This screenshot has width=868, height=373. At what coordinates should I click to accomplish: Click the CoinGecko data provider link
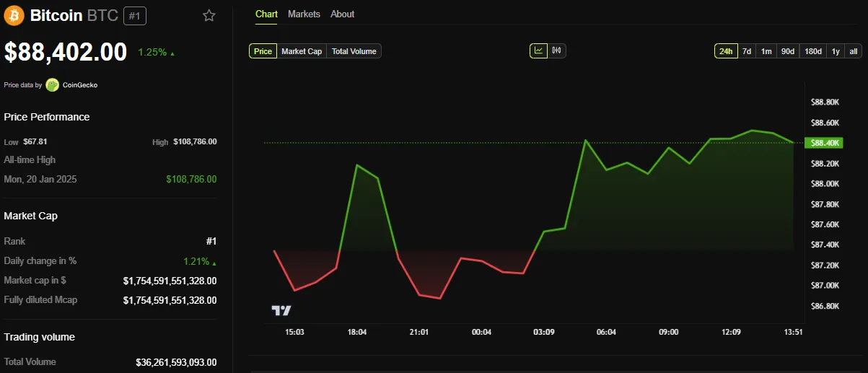[x=79, y=85]
